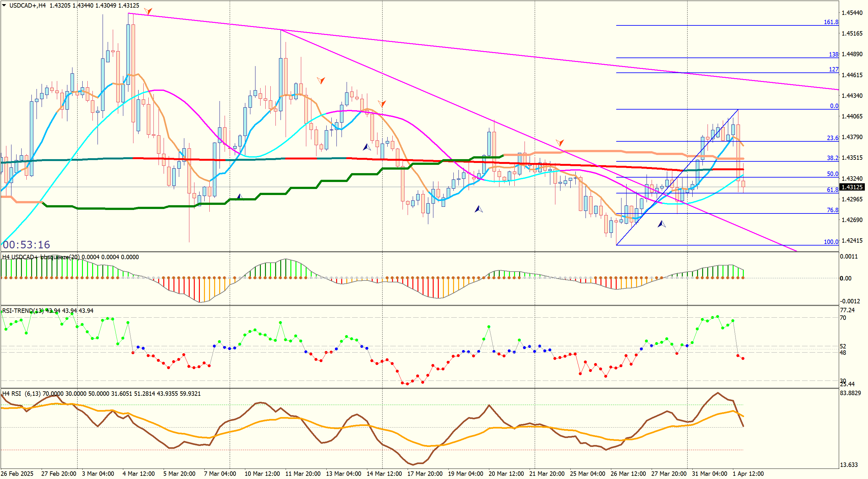Click the 100.0 Fibonacci base level label
The image size is (868, 479).
831,242
